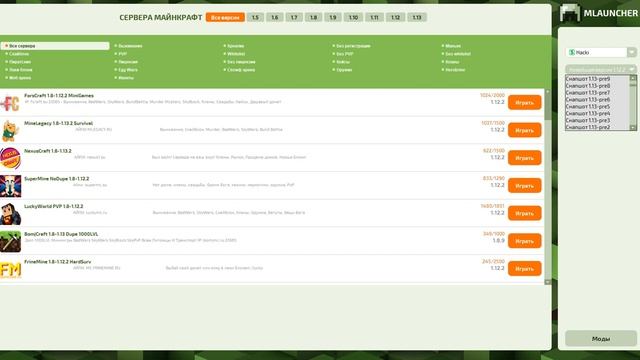Image resolution: width=640 pixels, height=360 pixels.
Task: Click version list scrollbar up arrow
Action: pos(633,78)
